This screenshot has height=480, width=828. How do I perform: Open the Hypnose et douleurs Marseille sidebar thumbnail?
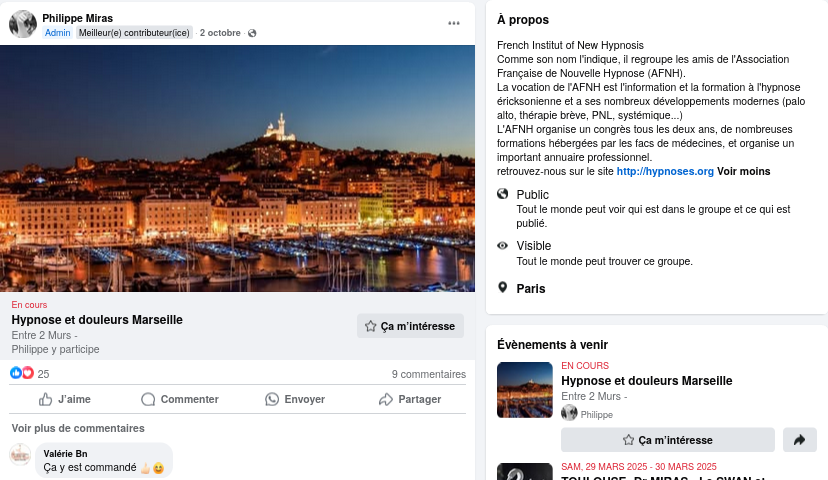pos(525,390)
